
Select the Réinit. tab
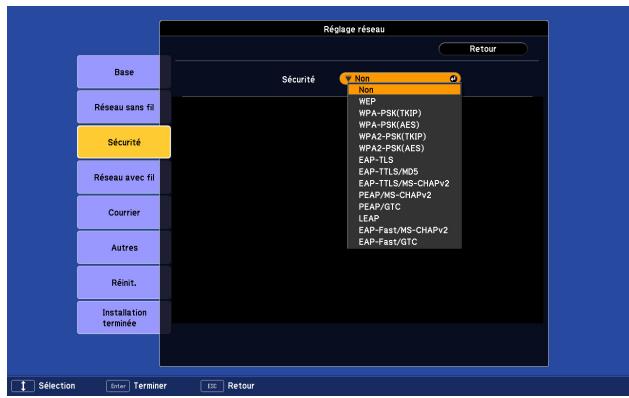click(x=124, y=282)
